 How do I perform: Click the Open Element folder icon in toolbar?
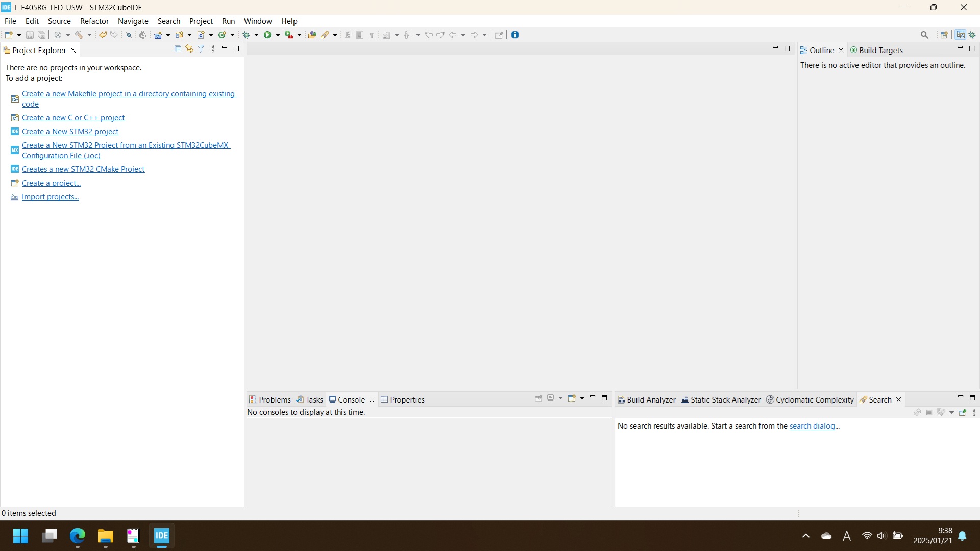click(x=312, y=35)
